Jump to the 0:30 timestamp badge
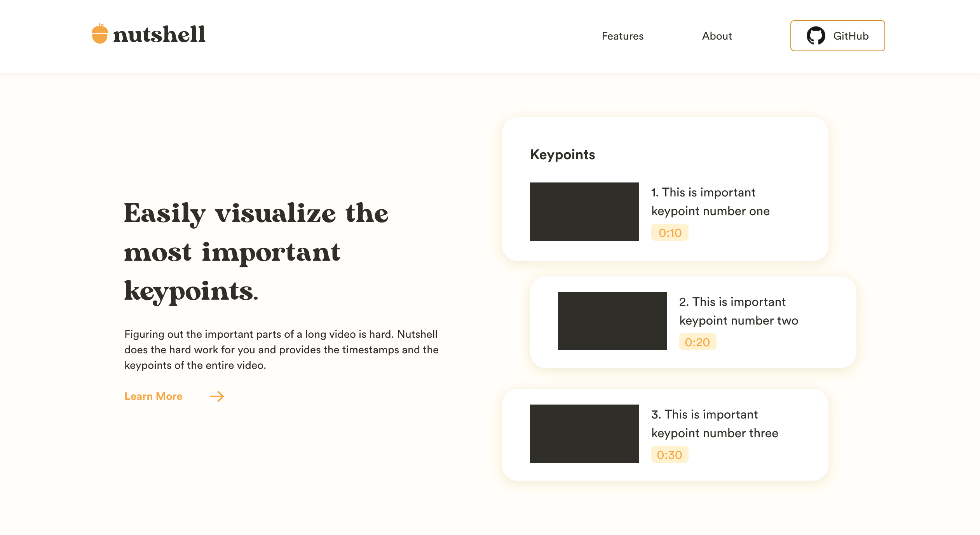Image resolution: width=980 pixels, height=535 pixels. click(670, 455)
